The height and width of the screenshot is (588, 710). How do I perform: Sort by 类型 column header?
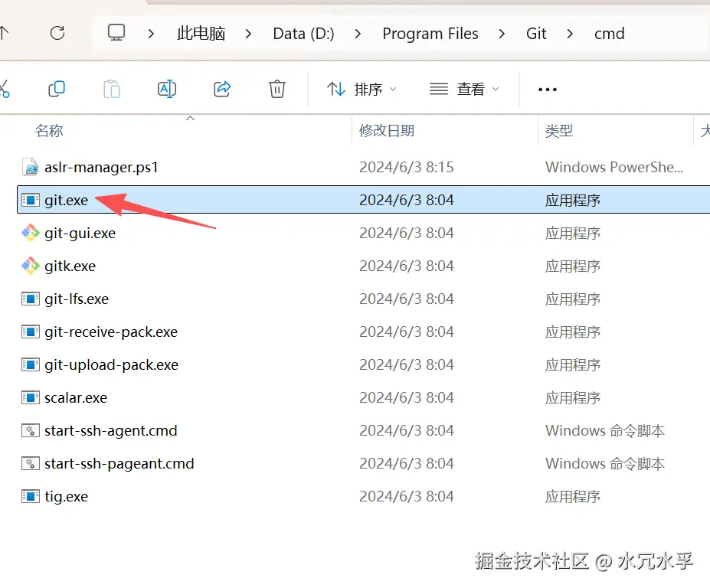(559, 131)
